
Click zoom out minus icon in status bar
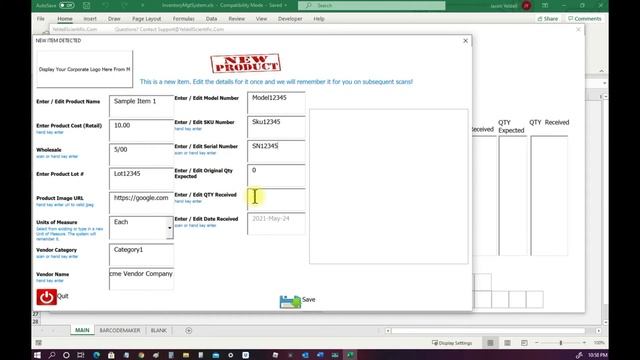537,343
